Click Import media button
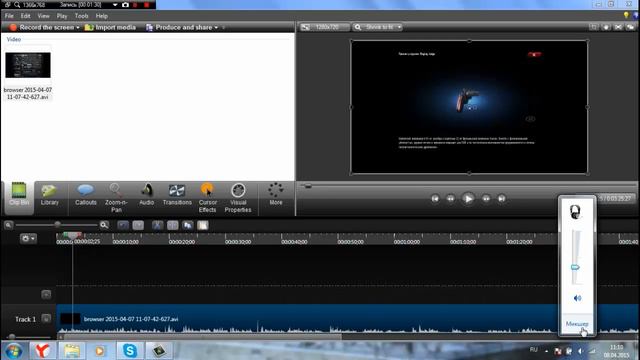 110,27
